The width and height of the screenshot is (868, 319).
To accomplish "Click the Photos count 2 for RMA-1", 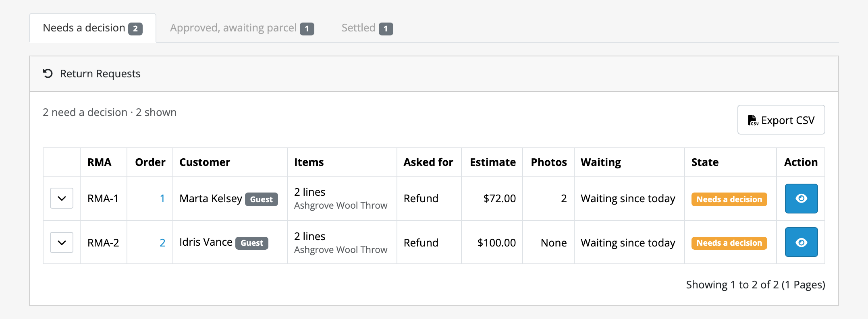I will tap(564, 199).
